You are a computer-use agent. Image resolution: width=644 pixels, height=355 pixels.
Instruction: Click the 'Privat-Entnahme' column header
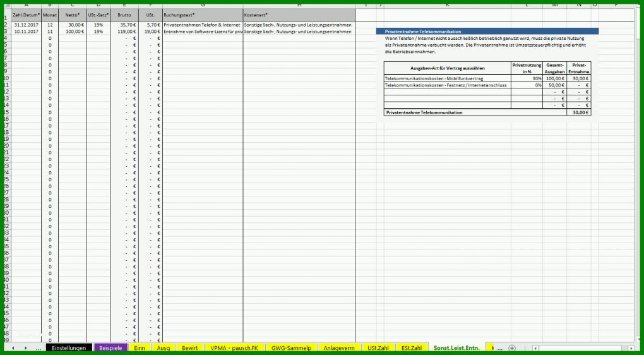tap(579, 68)
